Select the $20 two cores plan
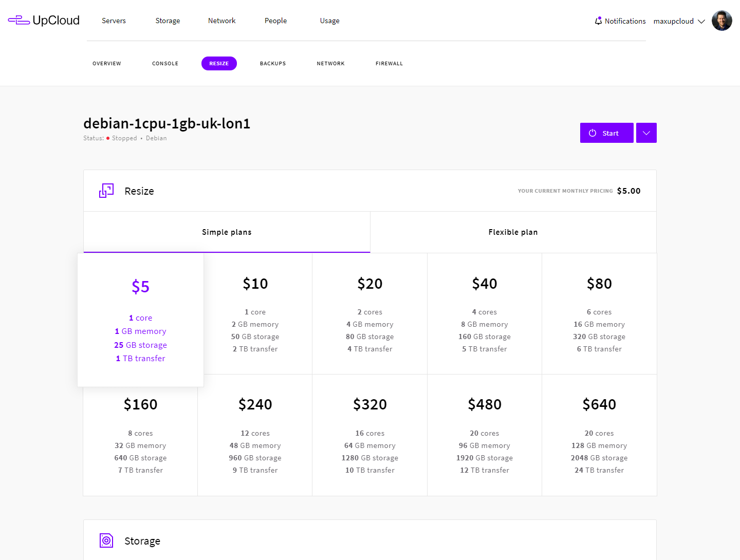The height and width of the screenshot is (560, 740). pyautogui.click(x=369, y=314)
